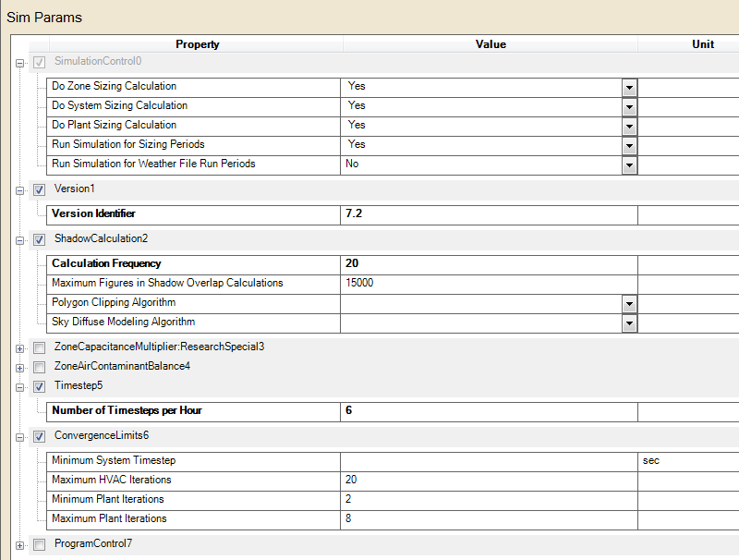Enable ZoneCapacitanceMultiplier:ResearchSpecial3 checkbox

[39, 347]
